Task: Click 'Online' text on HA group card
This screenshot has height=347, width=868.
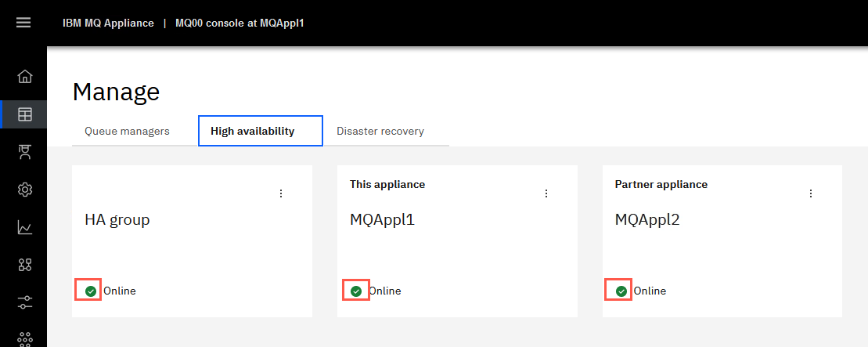Action: click(x=120, y=291)
